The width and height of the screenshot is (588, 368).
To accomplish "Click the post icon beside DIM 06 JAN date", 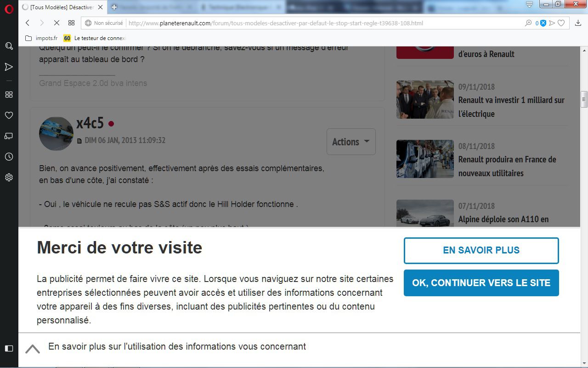I will 79,141.
